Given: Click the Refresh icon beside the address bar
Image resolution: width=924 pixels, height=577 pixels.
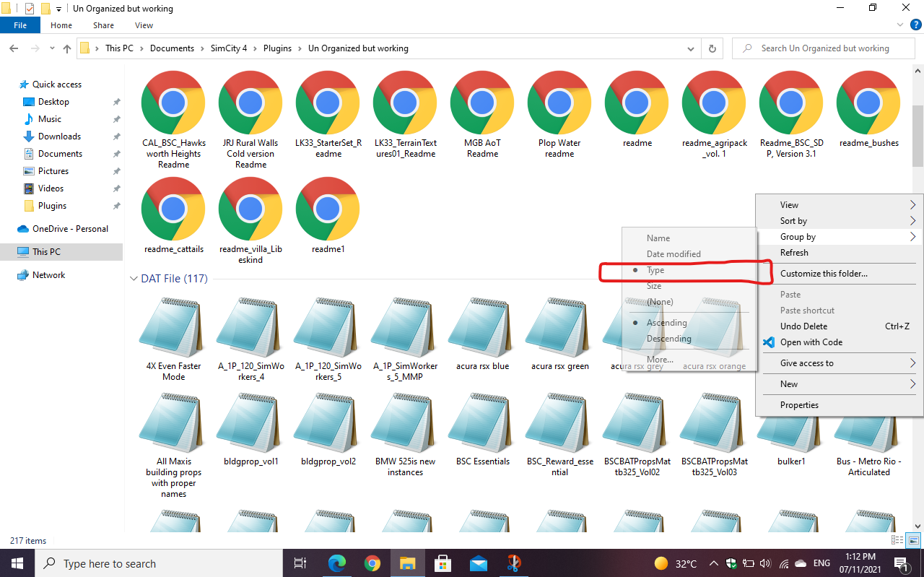Looking at the screenshot, I should click(x=712, y=48).
